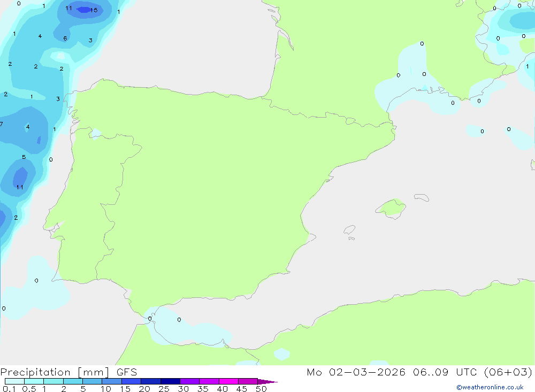
Task: Pick the 0.5–1 mm legend swatch
Action: (x=34, y=381)
